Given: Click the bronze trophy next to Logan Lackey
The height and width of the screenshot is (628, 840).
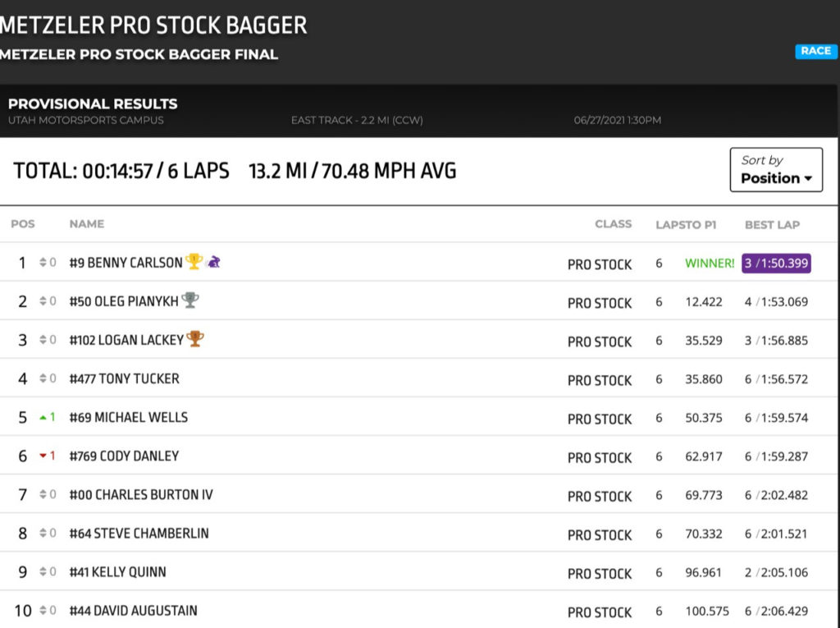Looking at the screenshot, I should (195, 339).
